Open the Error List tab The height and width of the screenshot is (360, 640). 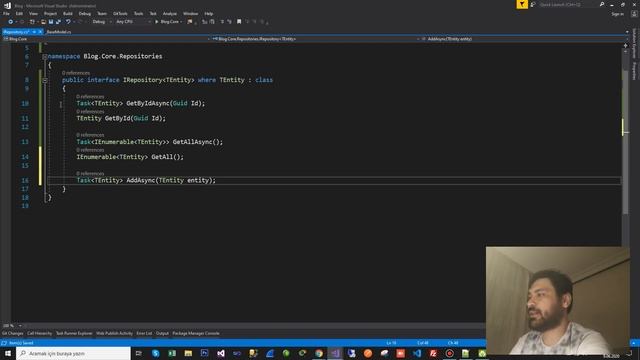144,333
